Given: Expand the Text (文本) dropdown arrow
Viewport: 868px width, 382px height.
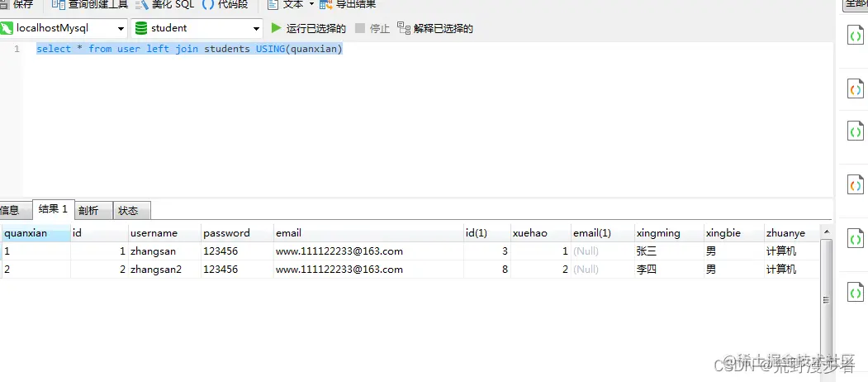Looking at the screenshot, I should [x=311, y=4].
